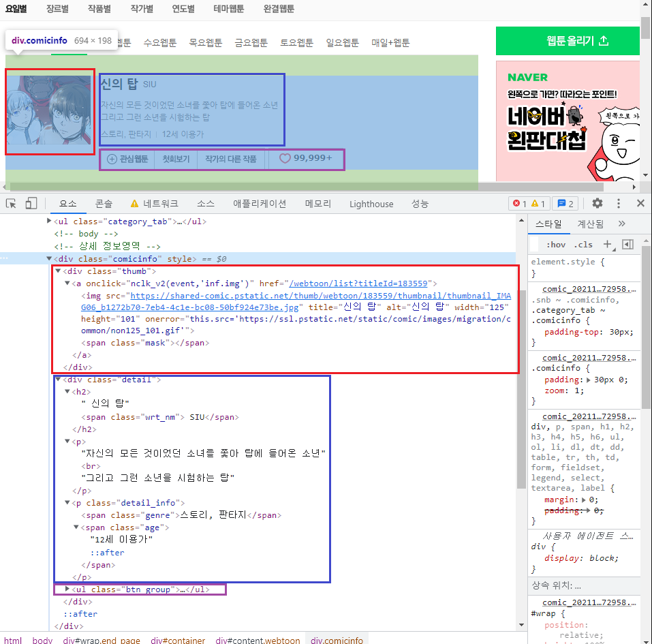The image size is (652, 644).
Task: Click the green 웹툰 올리기 upload button
Action: click(568, 41)
